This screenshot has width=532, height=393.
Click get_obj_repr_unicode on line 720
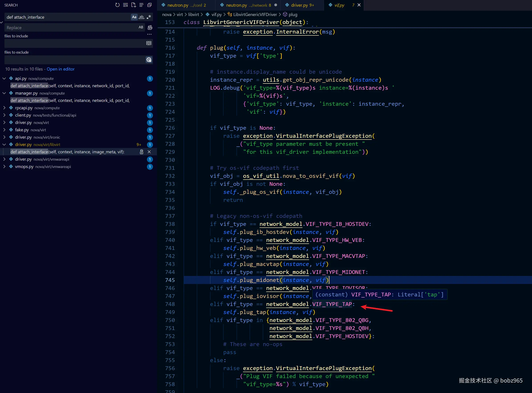(316, 80)
